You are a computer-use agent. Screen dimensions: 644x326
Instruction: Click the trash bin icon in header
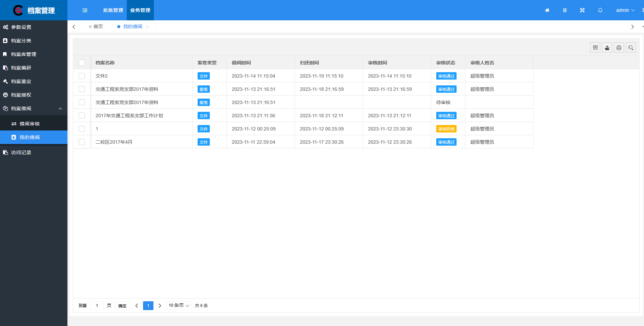click(565, 10)
